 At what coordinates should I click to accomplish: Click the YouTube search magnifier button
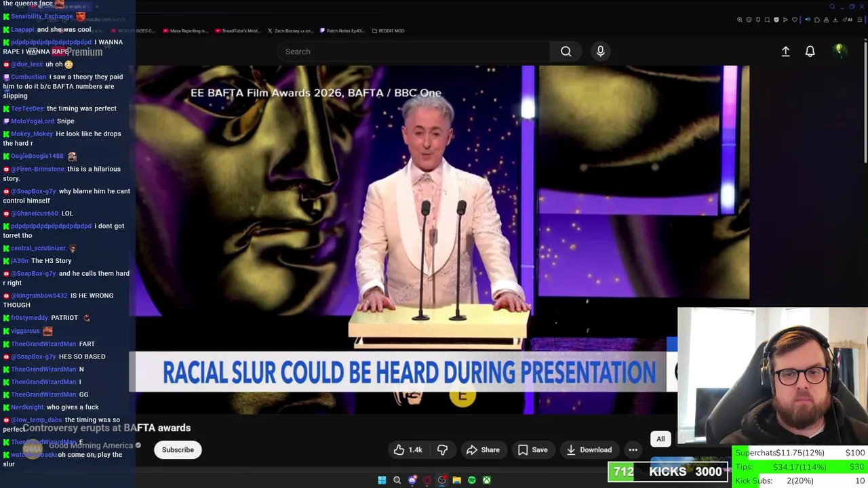pos(566,52)
